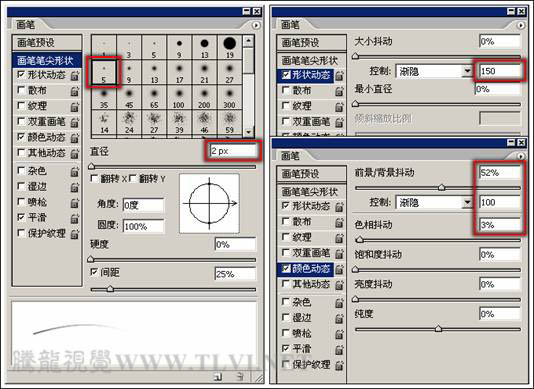This screenshot has width=534, height=389.
Task: Select the hard round 19 brush tip
Action: tap(230, 47)
